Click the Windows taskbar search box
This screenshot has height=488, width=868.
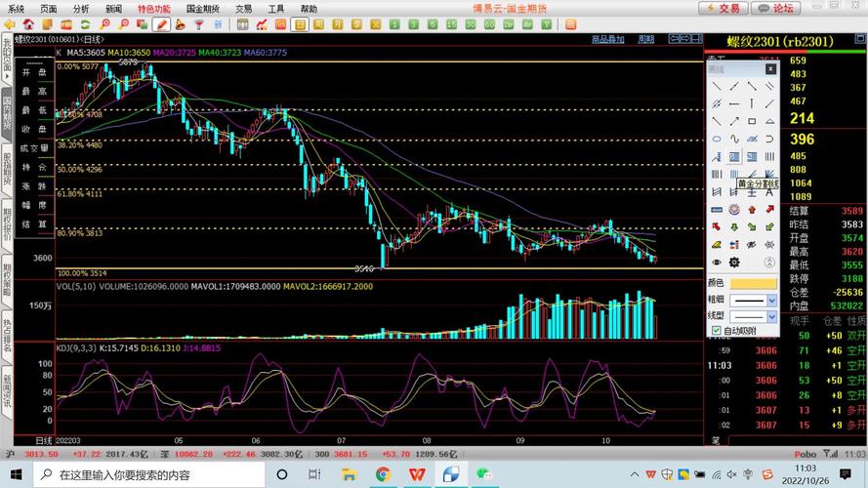(146, 475)
